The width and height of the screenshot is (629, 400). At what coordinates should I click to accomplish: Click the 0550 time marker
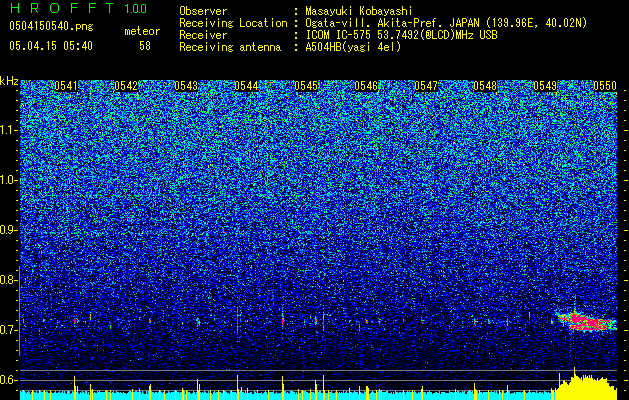coord(605,86)
